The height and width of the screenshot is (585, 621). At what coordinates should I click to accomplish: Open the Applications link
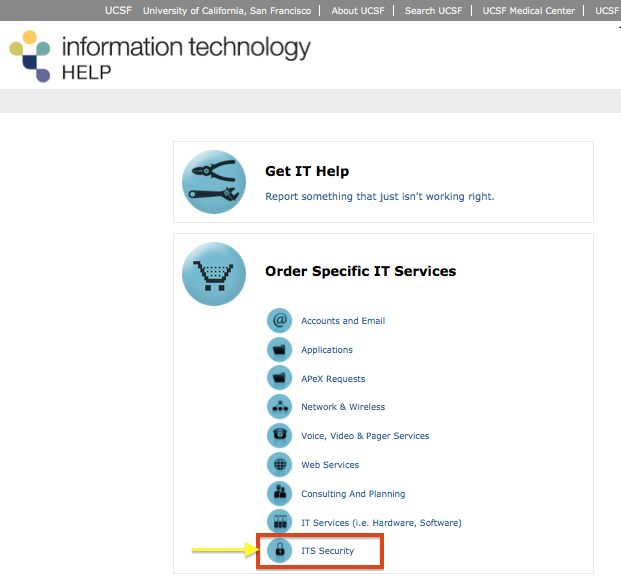pyautogui.click(x=327, y=350)
